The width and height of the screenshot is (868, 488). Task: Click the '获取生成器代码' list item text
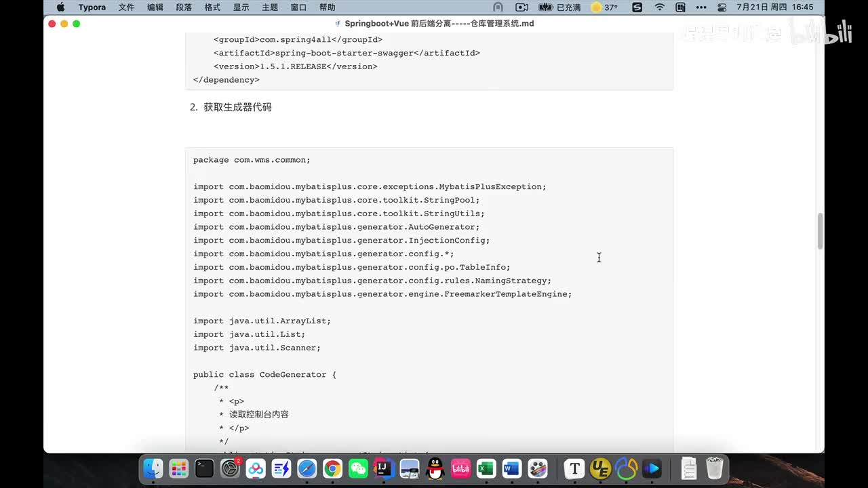pyautogui.click(x=237, y=107)
